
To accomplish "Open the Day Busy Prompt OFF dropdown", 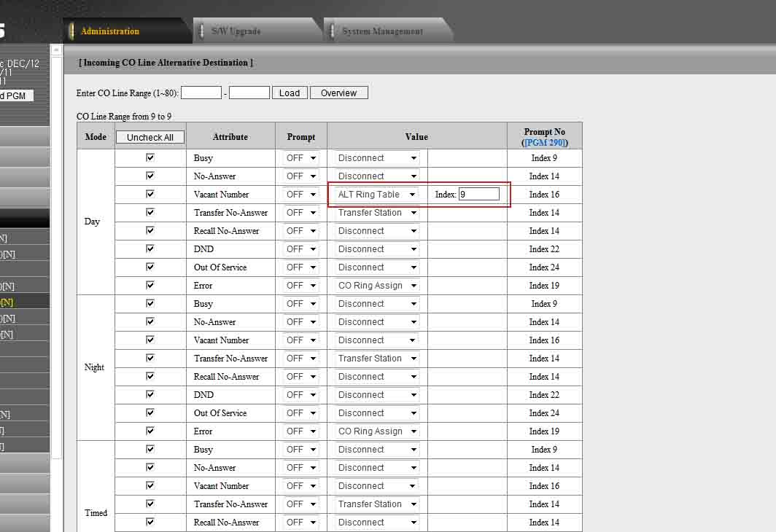I will (x=301, y=158).
